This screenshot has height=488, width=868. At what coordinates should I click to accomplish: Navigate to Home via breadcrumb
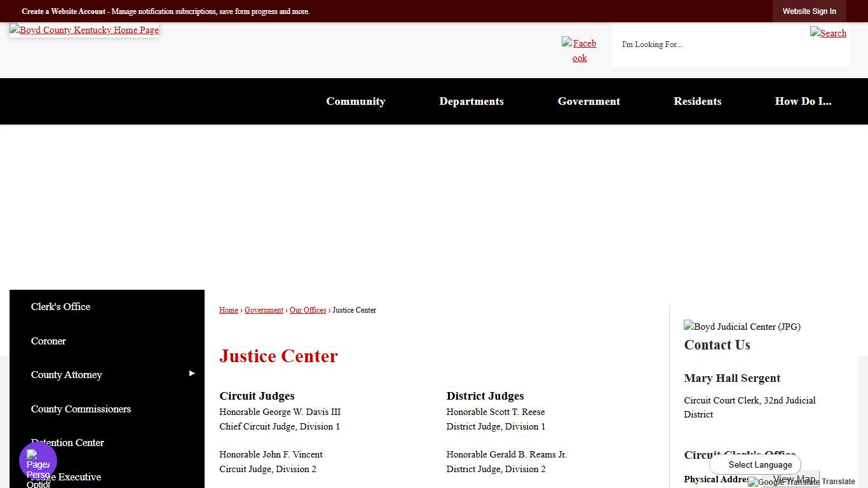click(228, 310)
